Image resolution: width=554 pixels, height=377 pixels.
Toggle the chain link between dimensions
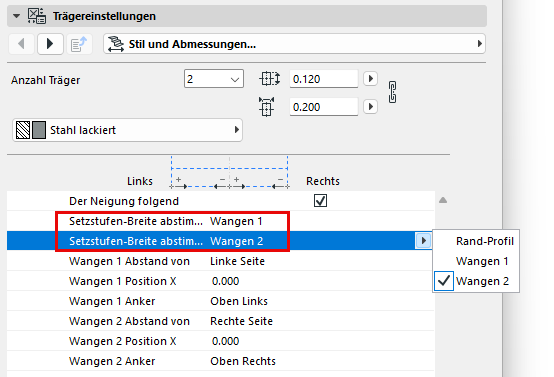(392, 92)
